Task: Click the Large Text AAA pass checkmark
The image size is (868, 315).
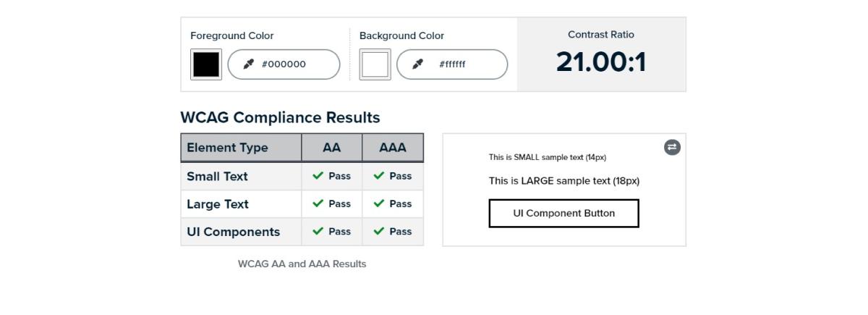Action: (378, 204)
